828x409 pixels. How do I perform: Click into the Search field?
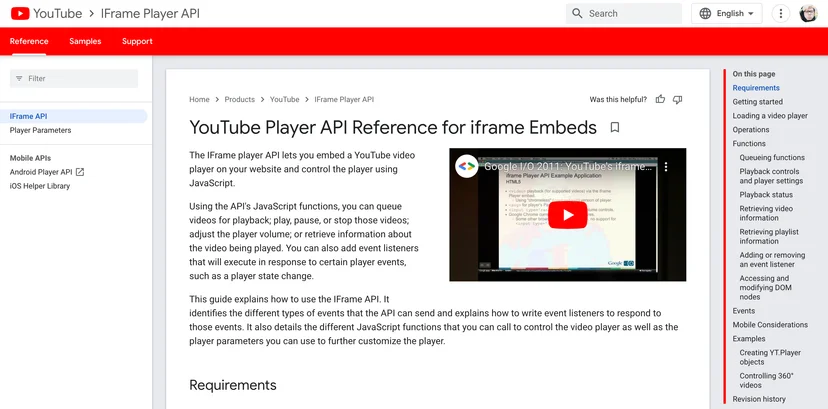coord(624,13)
